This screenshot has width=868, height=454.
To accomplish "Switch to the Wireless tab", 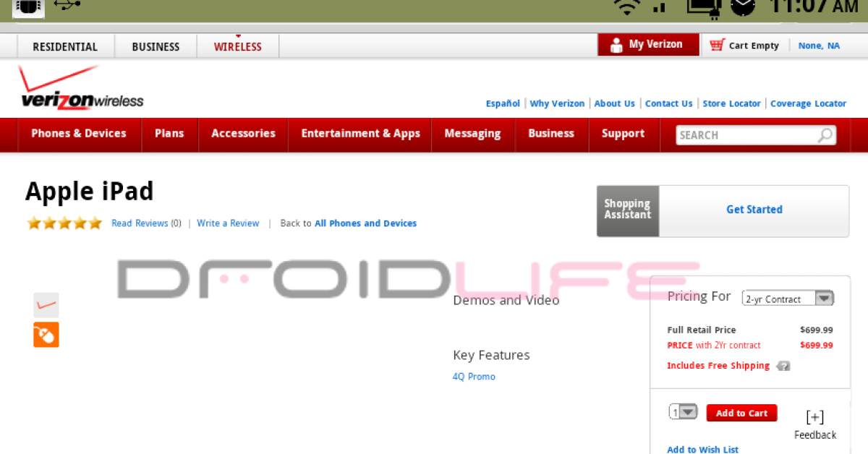I will point(238,46).
